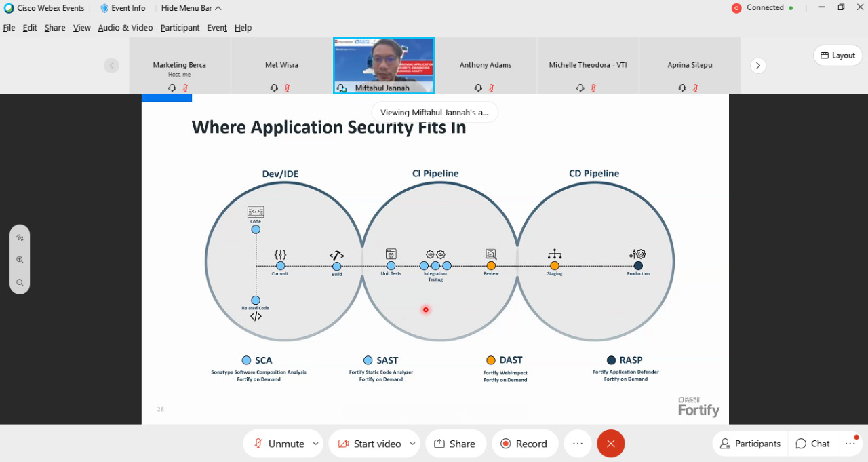Zoom in on the shared content
Screen dimensions: 868x462
pos(20,260)
